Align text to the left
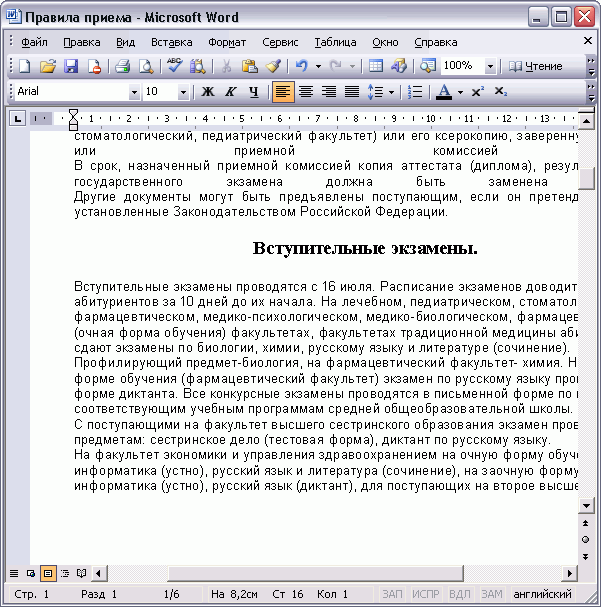 (x=283, y=92)
